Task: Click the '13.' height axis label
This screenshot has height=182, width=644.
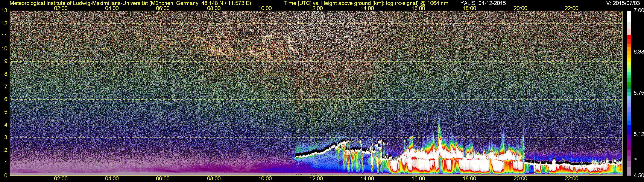Action: pyautogui.click(x=5, y=10)
